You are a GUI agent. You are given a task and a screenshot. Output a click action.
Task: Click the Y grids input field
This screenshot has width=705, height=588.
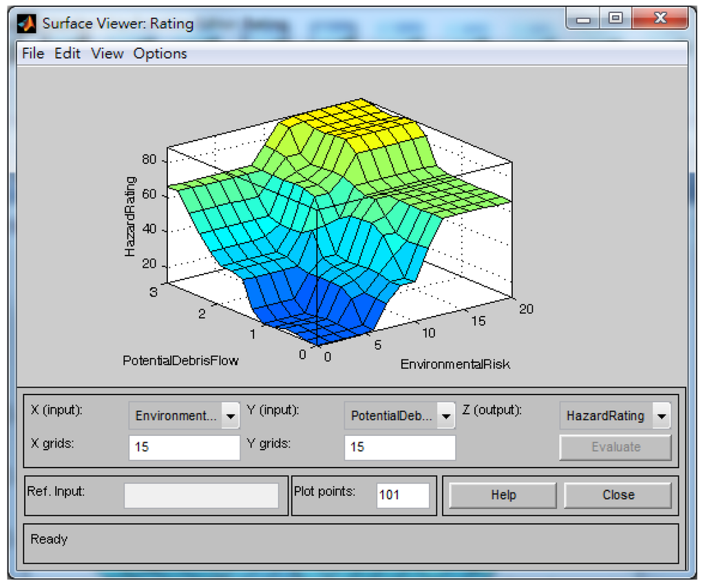click(x=399, y=447)
